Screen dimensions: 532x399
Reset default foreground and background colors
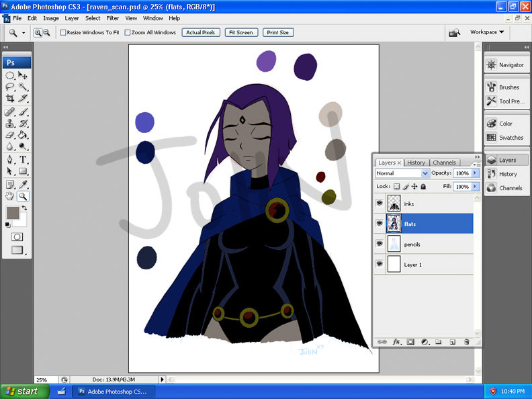click(7, 224)
